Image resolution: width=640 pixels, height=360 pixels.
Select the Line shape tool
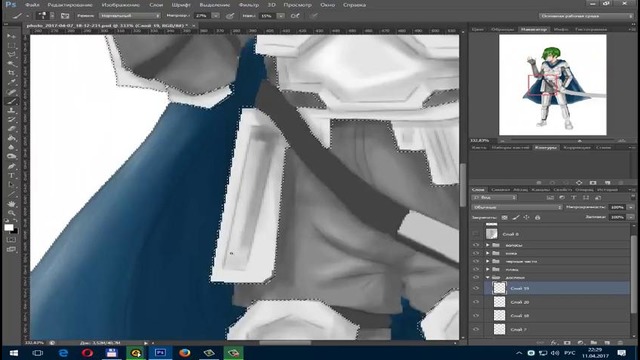[x=11, y=194]
